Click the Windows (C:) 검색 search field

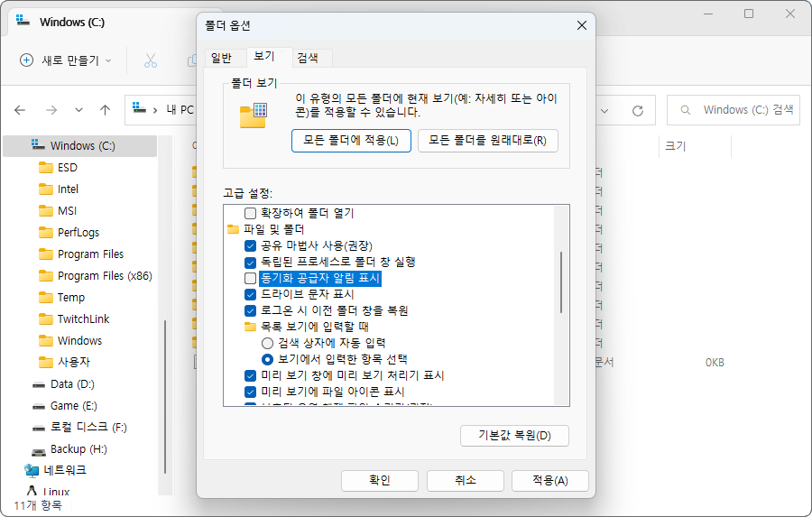click(x=733, y=110)
